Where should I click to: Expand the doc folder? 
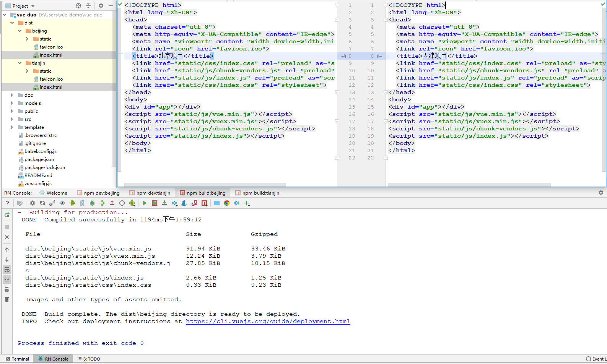[12, 95]
